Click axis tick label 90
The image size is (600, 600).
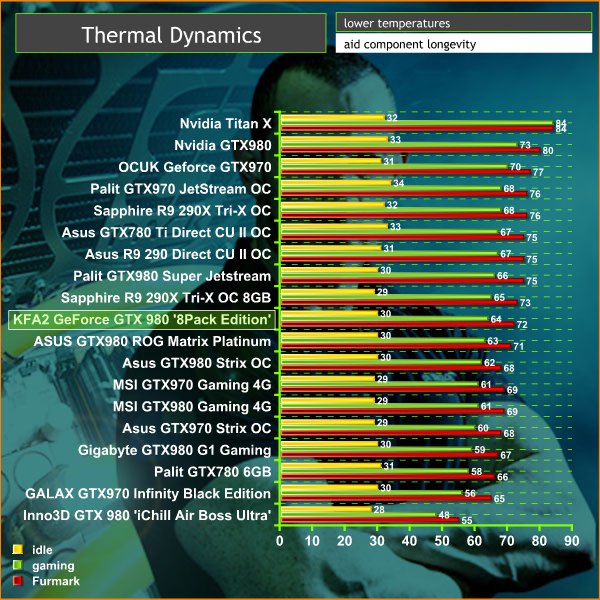click(571, 541)
